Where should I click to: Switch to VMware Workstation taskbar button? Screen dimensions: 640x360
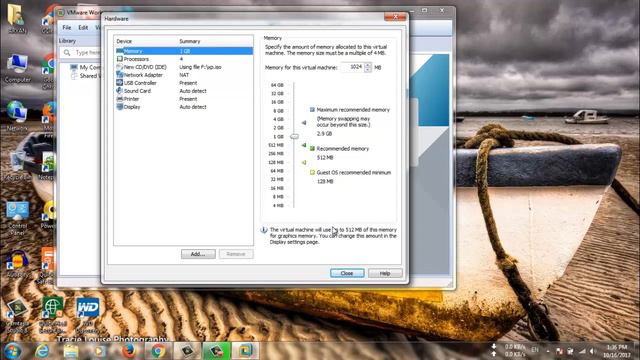245,351
